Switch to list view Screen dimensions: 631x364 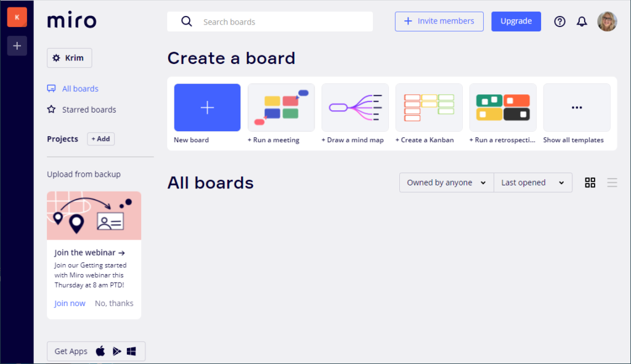tap(612, 182)
